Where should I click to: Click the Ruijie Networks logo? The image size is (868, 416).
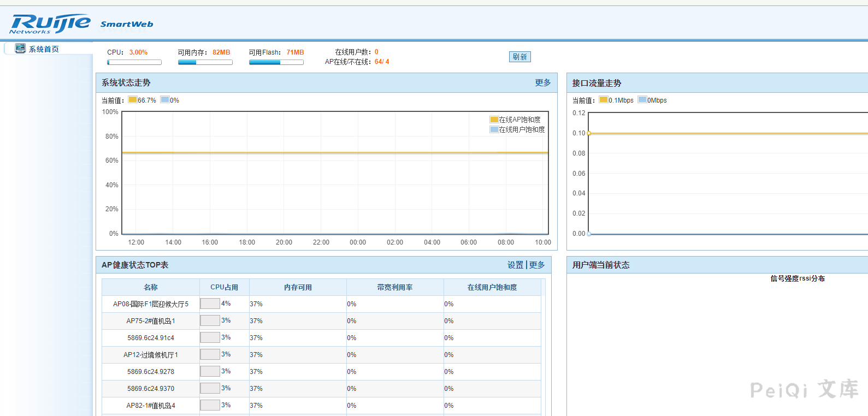[x=50, y=23]
